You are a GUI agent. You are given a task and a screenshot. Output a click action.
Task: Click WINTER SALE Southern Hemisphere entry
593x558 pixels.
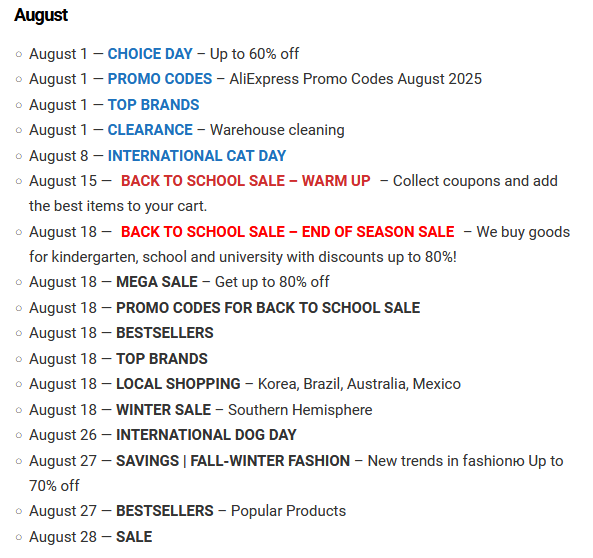pos(163,410)
